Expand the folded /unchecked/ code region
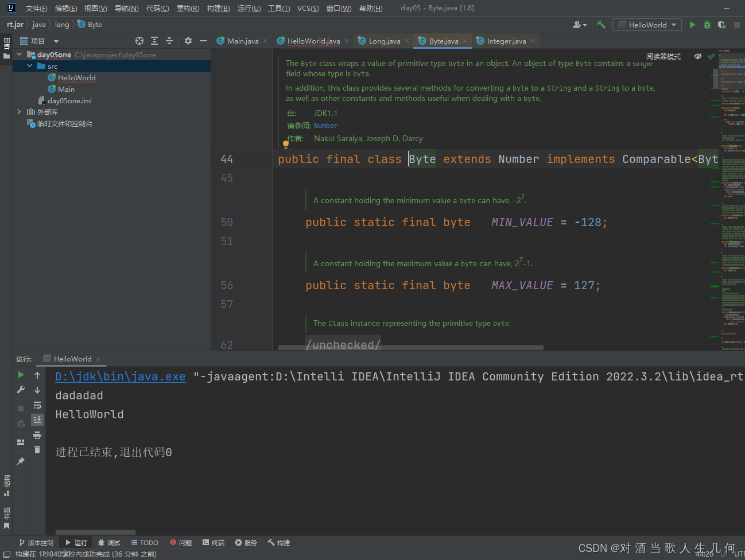Screen dimensions: 745x560 pyautogui.click(x=343, y=345)
